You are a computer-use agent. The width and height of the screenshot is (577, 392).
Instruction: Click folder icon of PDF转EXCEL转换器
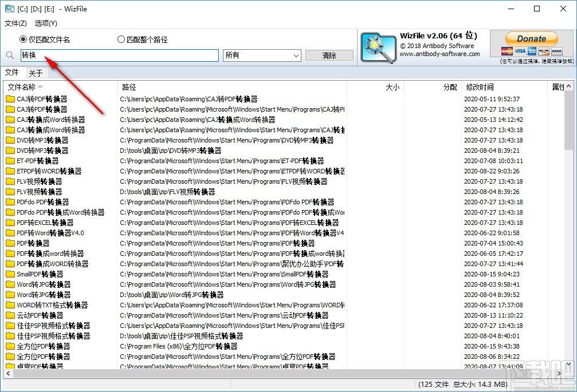[10, 223]
